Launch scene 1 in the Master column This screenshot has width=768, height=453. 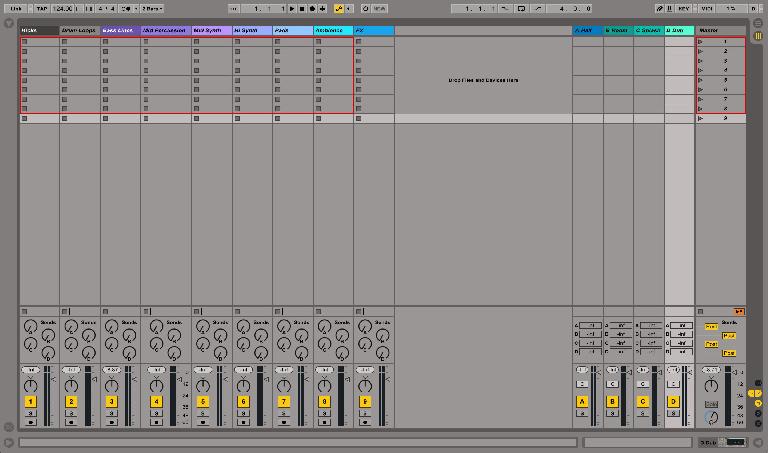(x=700, y=42)
